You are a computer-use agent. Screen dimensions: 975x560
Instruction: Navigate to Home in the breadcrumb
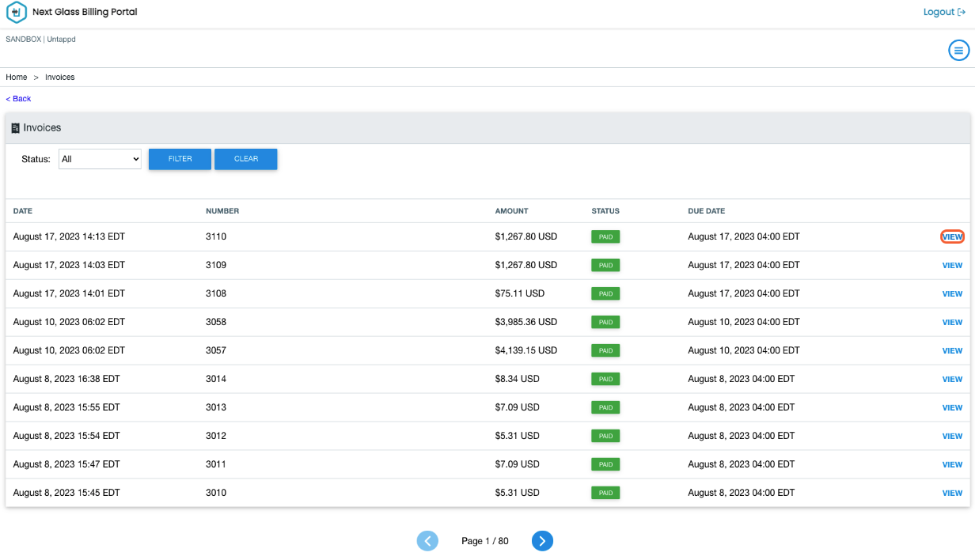click(17, 78)
